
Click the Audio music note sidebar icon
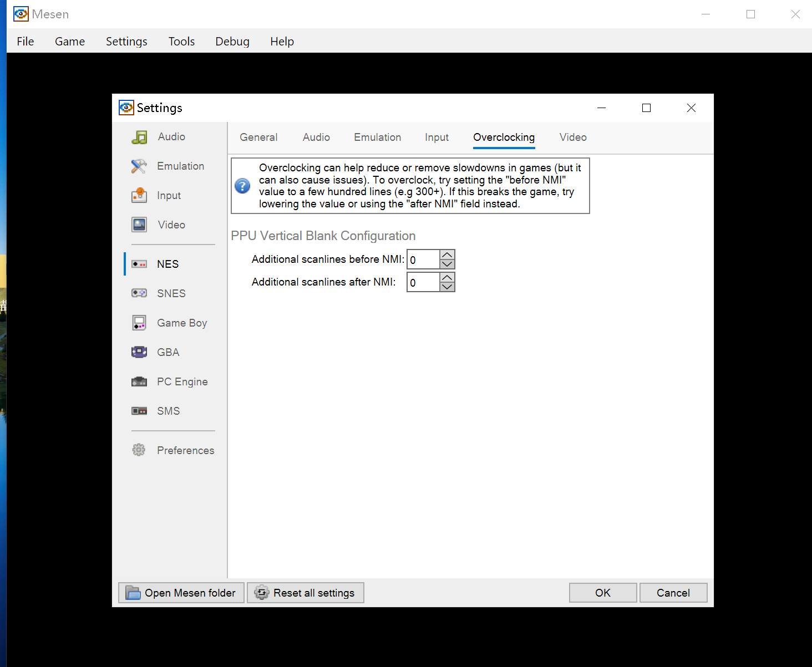point(139,137)
